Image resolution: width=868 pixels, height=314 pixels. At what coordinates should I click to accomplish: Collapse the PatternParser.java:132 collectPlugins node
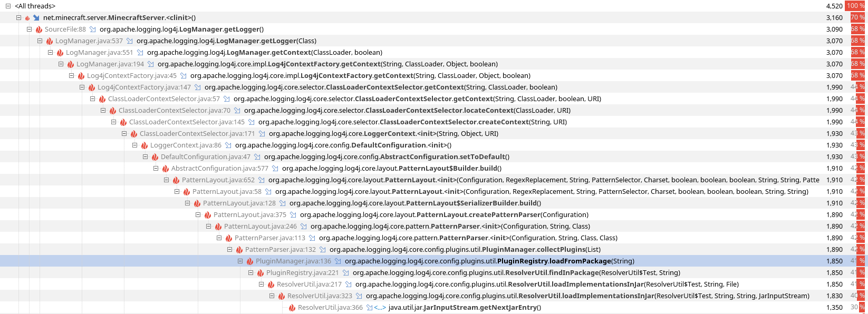[x=229, y=250]
